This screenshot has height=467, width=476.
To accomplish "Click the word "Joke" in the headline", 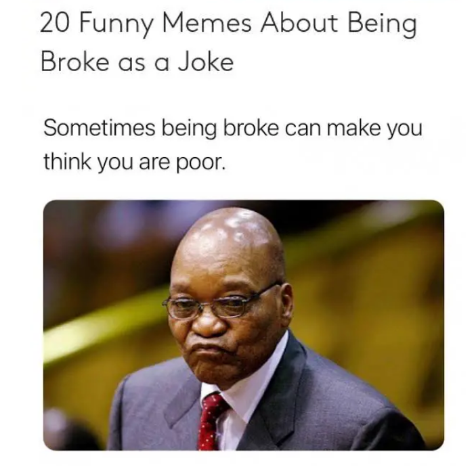I will [206, 62].
